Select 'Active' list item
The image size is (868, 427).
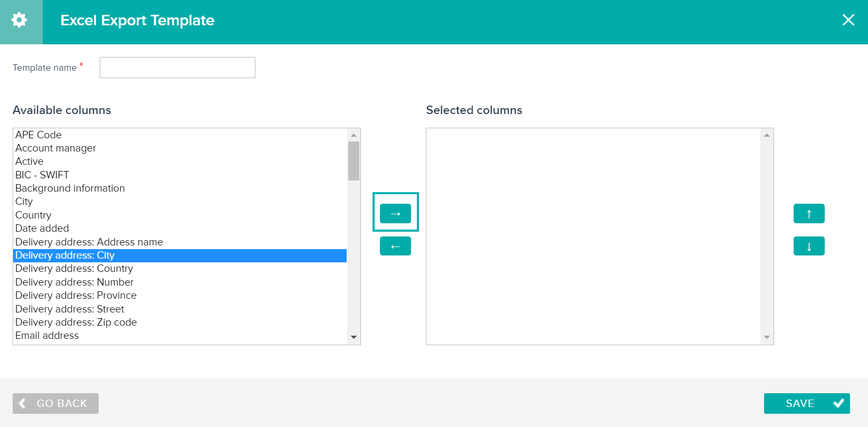(x=180, y=162)
